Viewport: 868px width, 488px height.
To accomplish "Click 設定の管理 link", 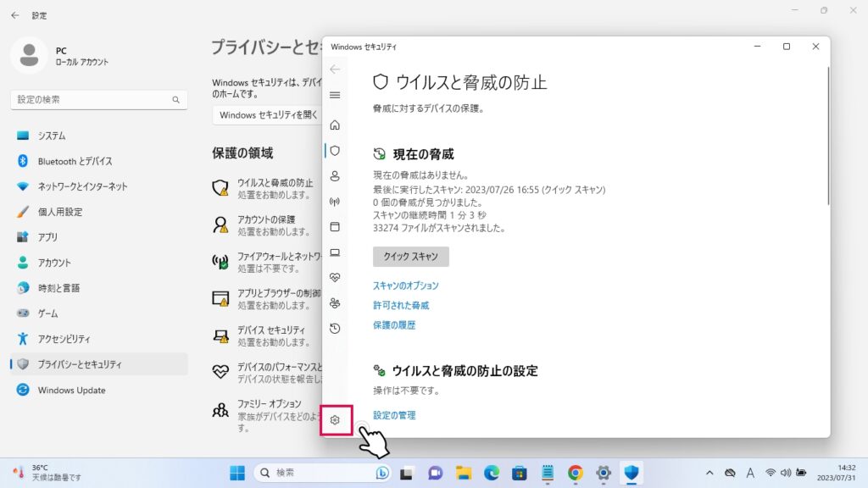I will coord(394,415).
